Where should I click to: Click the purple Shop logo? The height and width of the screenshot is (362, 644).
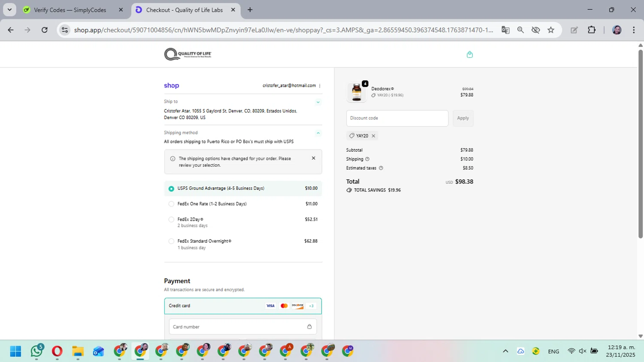tap(171, 85)
